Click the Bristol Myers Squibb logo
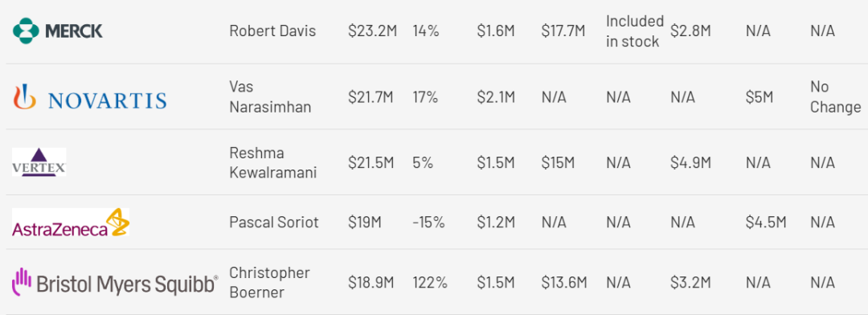Viewport: 868px width, 315px height. (115, 282)
